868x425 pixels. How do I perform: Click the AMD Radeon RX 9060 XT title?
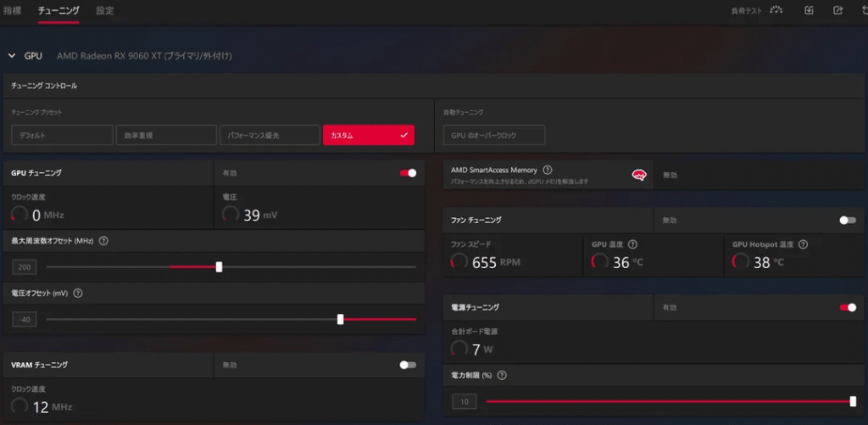(x=144, y=56)
